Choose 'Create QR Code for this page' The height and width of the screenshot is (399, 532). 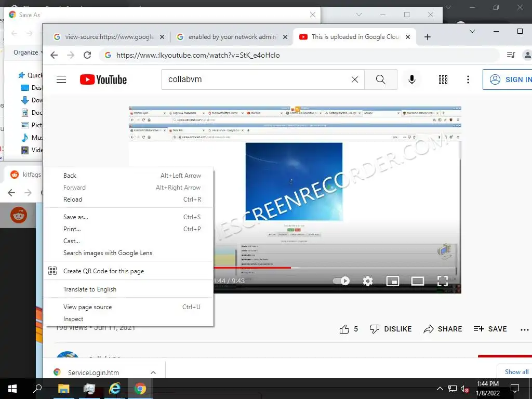pyautogui.click(x=129, y=271)
